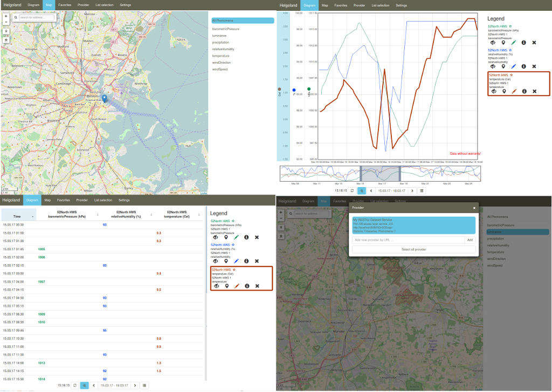
Task: Star barometricPressure as favorite in chart legend
Action: pos(510,26)
